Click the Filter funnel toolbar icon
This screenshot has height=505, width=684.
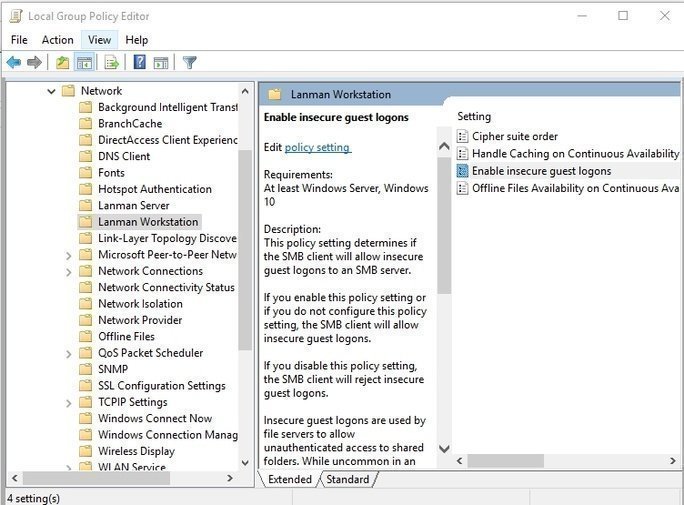[189, 63]
